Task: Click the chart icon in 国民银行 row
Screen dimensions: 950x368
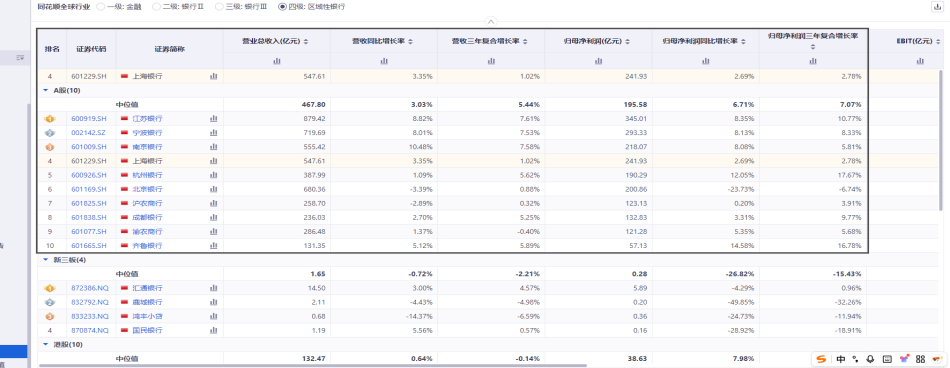Action: [213, 330]
